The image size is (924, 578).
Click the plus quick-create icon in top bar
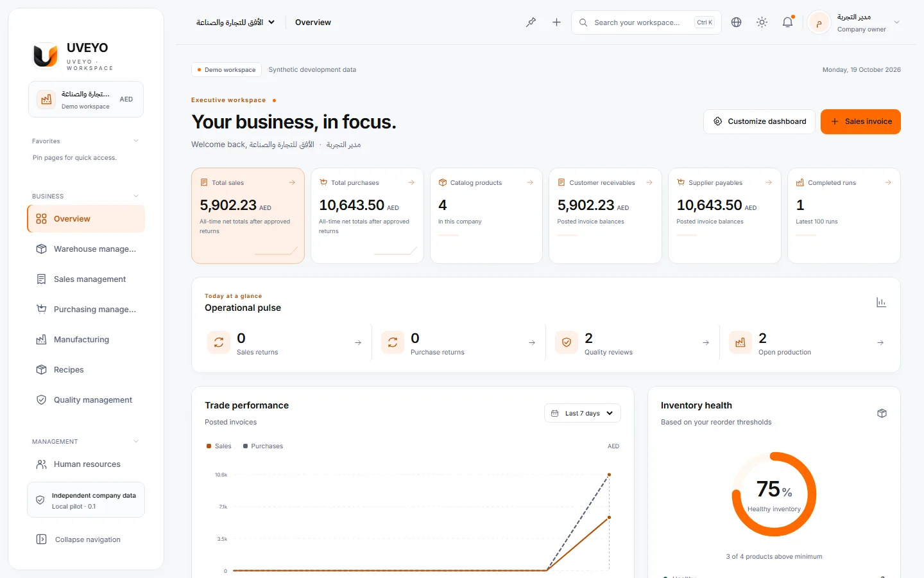(x=556, y=22)
